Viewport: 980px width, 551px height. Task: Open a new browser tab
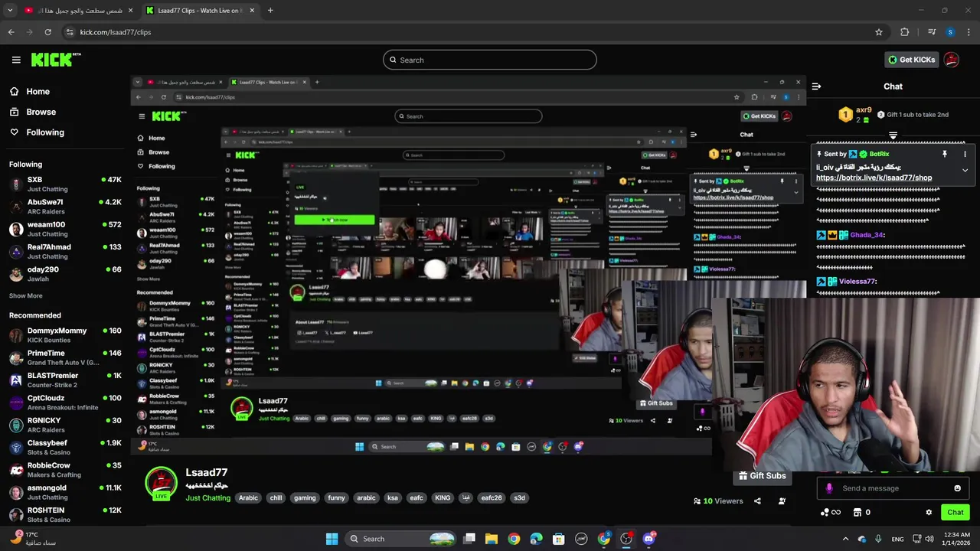(x=270, y=11)
